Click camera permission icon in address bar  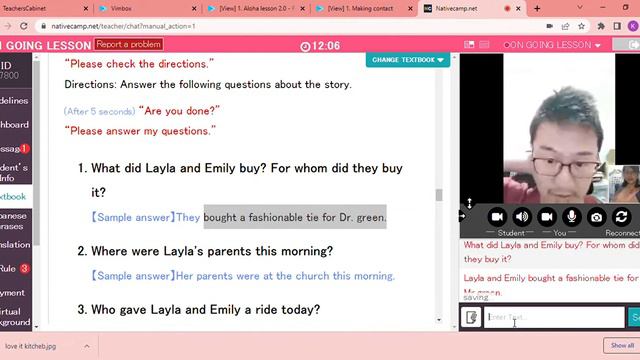point(549,26)
